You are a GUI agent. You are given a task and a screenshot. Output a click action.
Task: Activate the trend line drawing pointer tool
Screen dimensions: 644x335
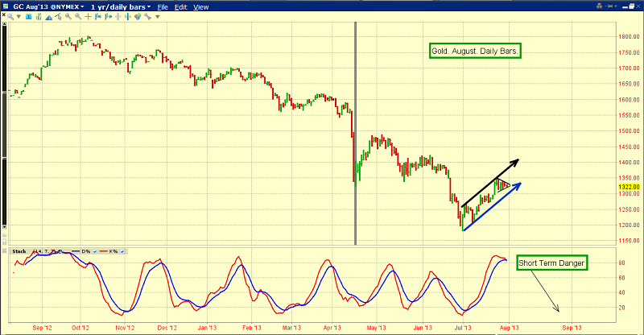click(x=58, y=16)
